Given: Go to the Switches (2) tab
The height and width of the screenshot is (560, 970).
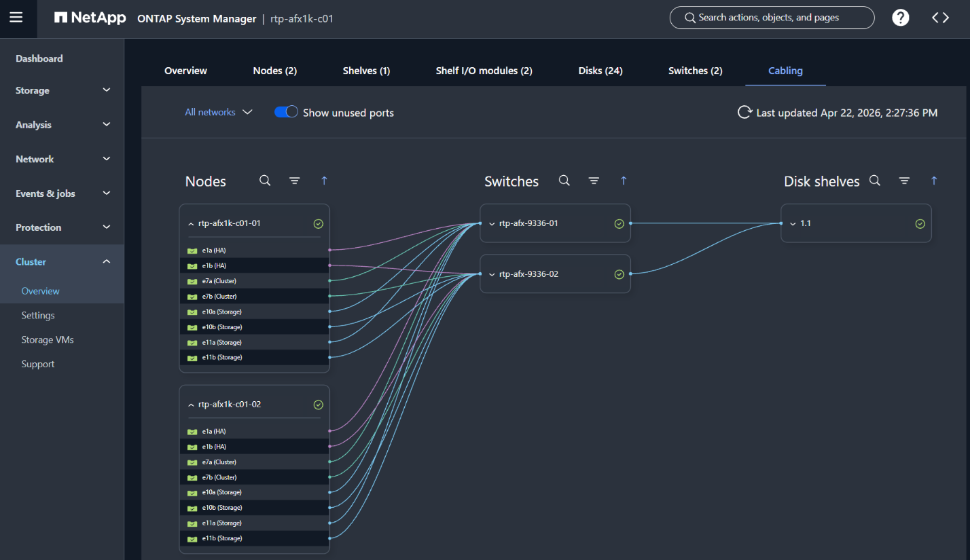Looking at the screenshot, I should click(x=696, y=71).
